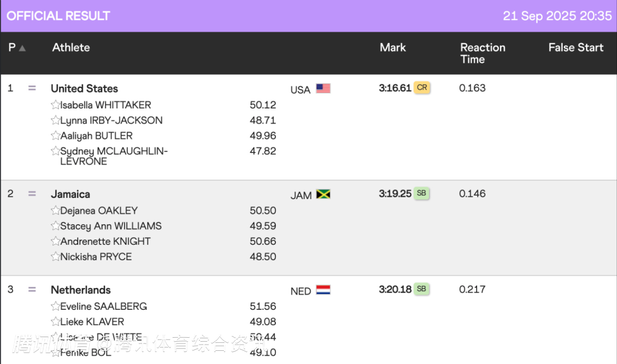This screenshot has height=364, width=617.
Task: Click the star next to Aaliyah BUTLER
Action: 55,136
